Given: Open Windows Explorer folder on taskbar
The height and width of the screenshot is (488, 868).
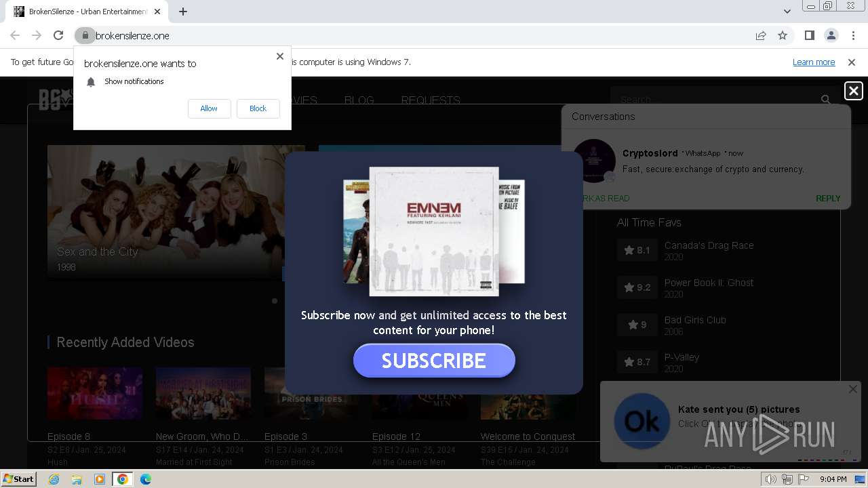Looking at the screenshot, I should point(77,479).
